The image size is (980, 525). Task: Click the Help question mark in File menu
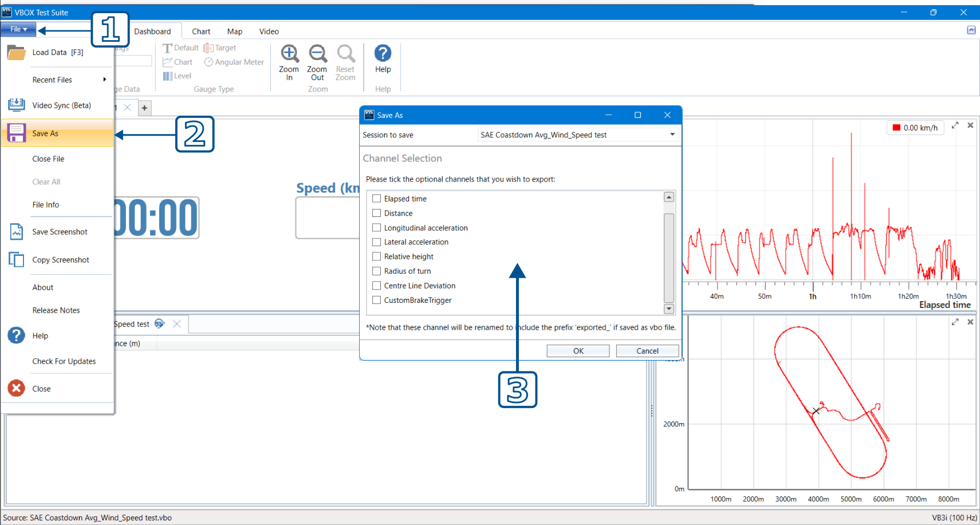(16, 335)
